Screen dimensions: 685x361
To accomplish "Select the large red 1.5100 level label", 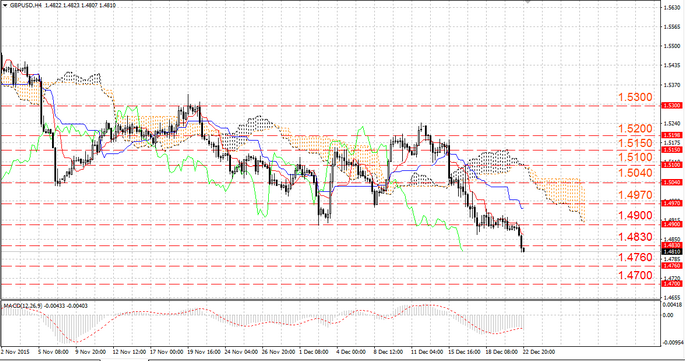I will point(635,157).
